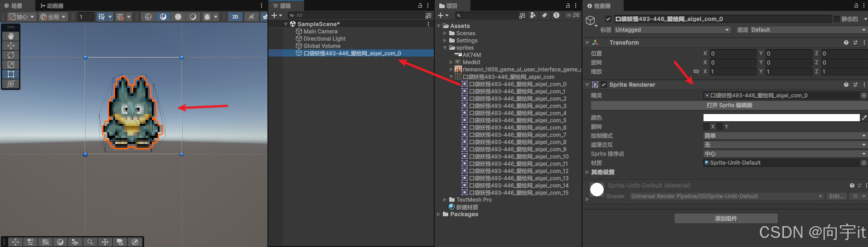Select the Rotate tool in scene toolbar
Screen dimensions: 868x247
[x=11, y=55]
